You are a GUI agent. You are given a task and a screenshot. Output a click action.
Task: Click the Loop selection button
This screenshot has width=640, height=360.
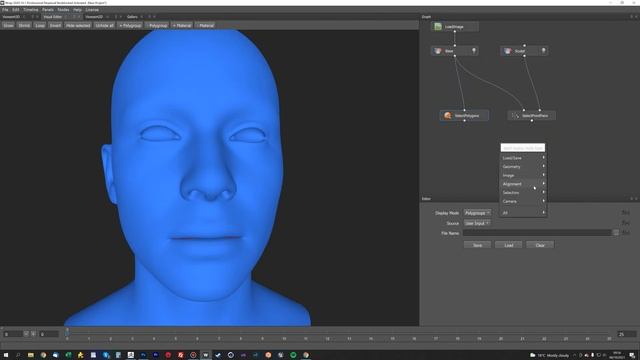[x=40, y=25]
